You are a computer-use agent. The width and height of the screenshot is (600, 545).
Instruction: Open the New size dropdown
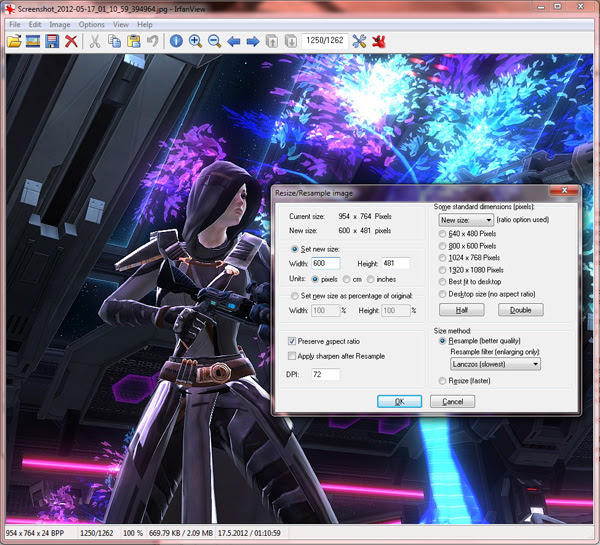466,220
